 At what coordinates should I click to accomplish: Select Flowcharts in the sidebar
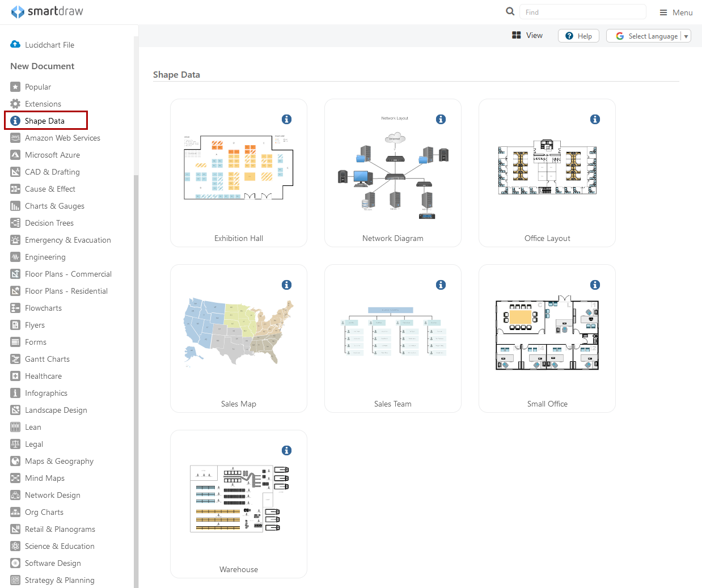(x=43, y=308)
